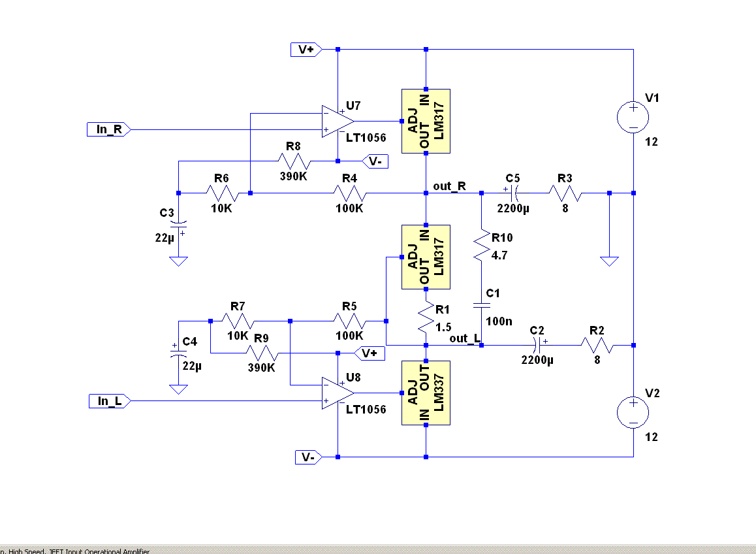The width and height of the screenshot is (756, 554).
Task: Click the 8 value of R2
Action: (x=597, y=360)
